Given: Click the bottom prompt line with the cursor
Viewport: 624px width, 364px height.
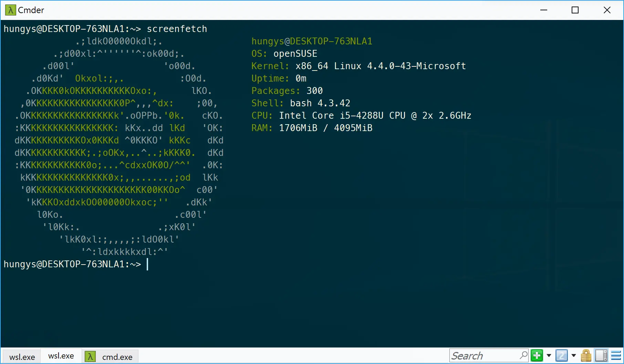Looking at the screenshot, I should coord(76,264).
